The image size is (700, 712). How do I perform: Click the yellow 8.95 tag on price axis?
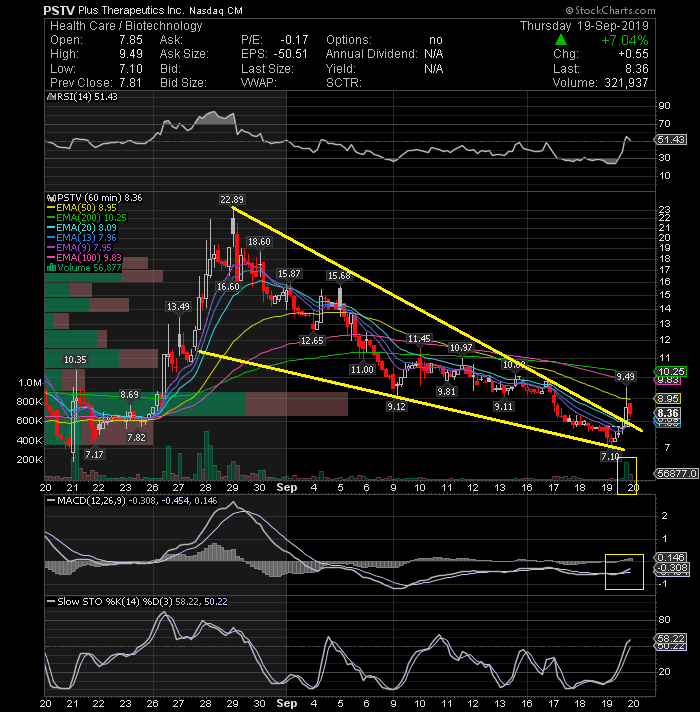tap(668, 399)
